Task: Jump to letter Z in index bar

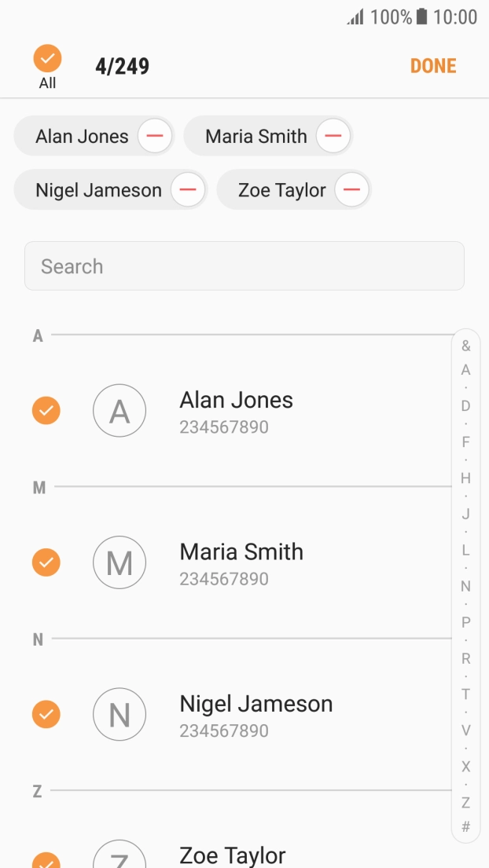Action: pyautogui.click(x=466, y=803)
